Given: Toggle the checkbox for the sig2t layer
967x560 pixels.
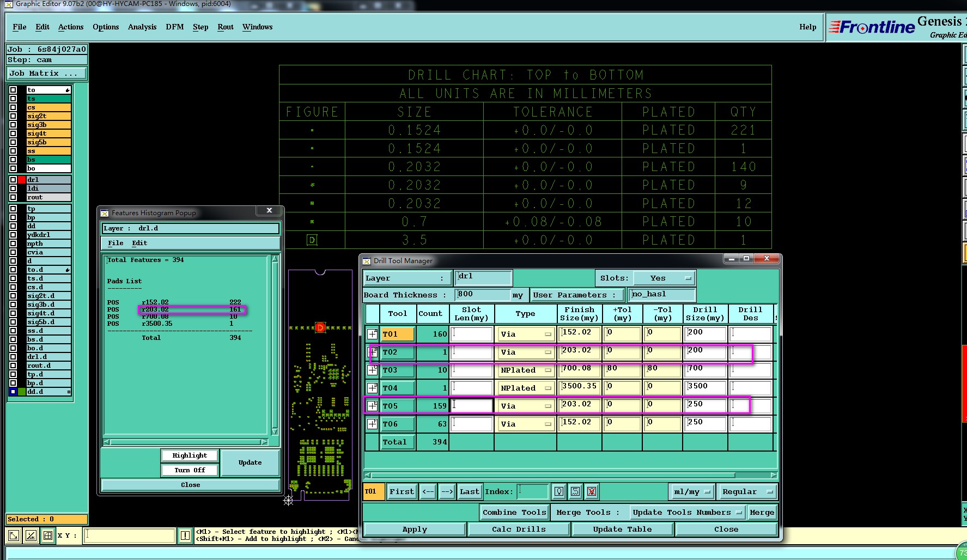Looking at the screenshot, I should [13, 116].
